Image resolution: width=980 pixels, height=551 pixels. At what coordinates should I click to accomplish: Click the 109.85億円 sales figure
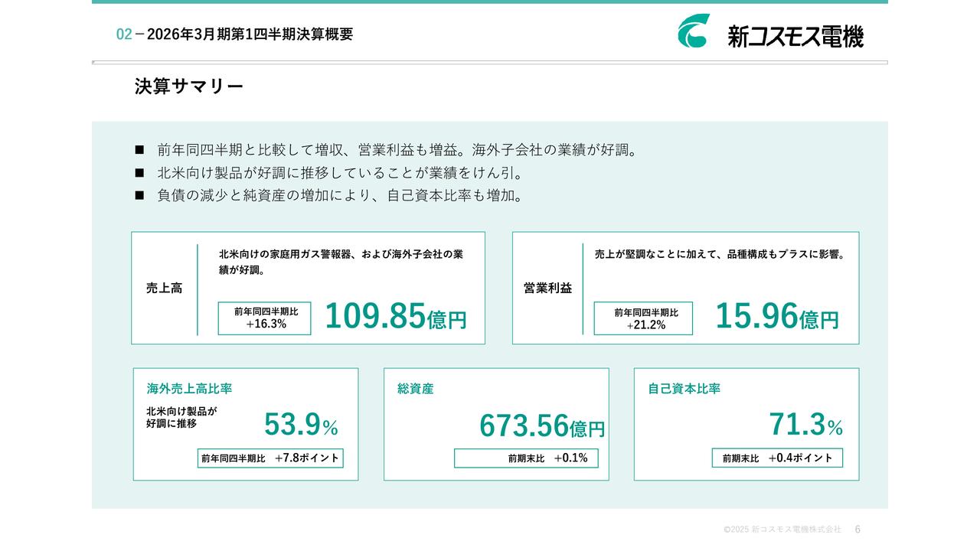[x=396, y=316]
